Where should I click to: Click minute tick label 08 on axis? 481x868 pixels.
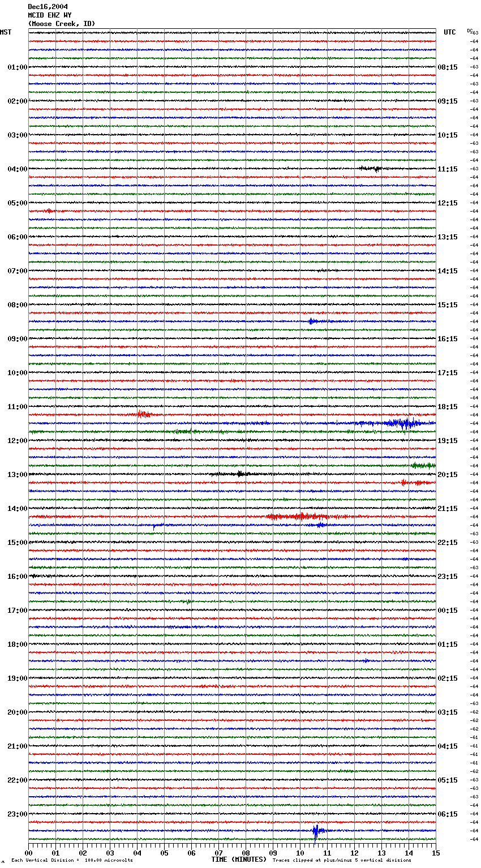click(x=246, y=853)
